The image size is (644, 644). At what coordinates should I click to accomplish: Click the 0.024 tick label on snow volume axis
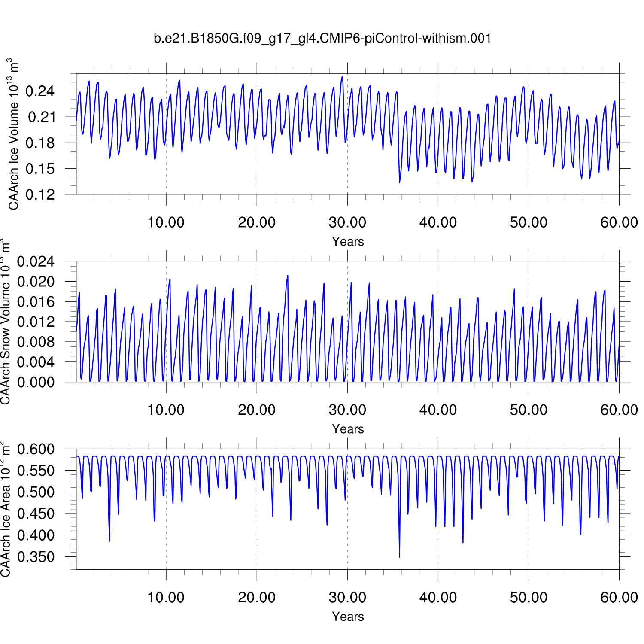click(36, 261)
